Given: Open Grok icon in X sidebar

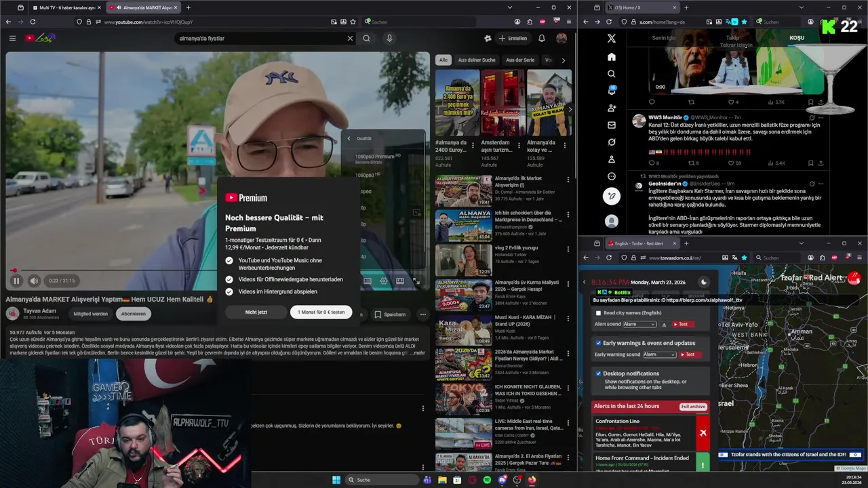Looking at the screenshot, I should click(x=612, y=142).
